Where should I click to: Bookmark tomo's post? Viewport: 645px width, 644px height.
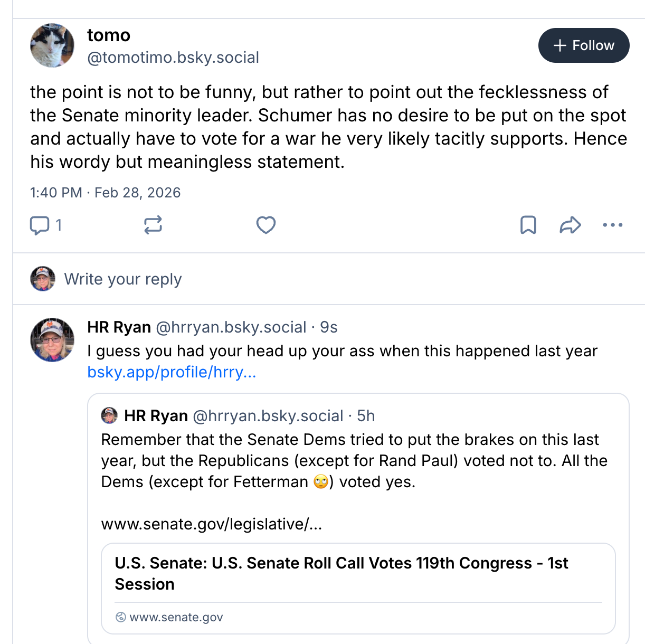click(x=528, y=225)
